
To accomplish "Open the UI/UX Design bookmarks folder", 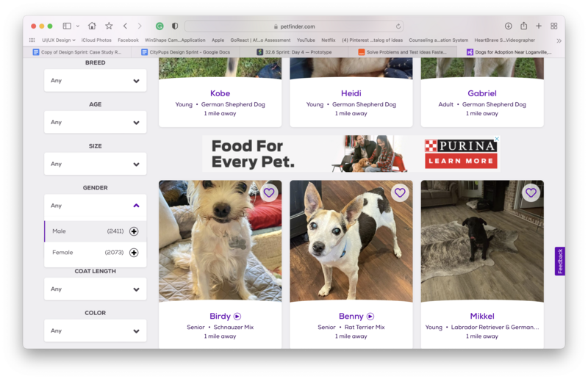I will tap(58, 40).
